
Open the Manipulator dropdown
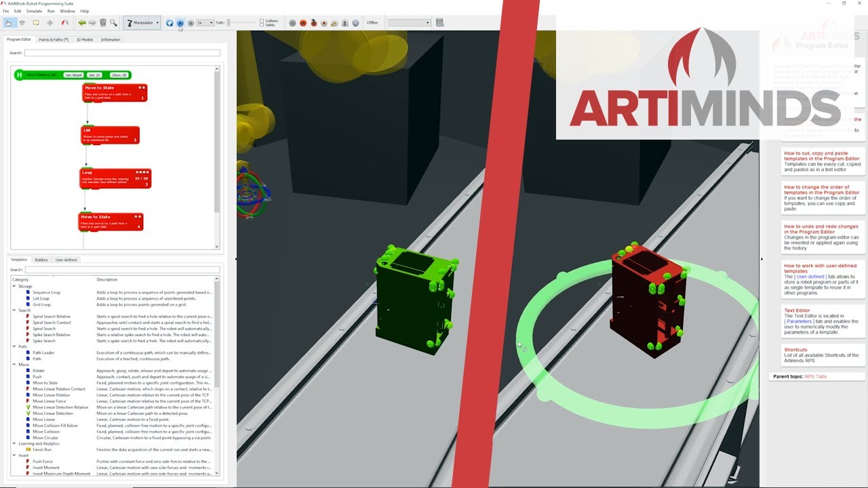point(142,22)
